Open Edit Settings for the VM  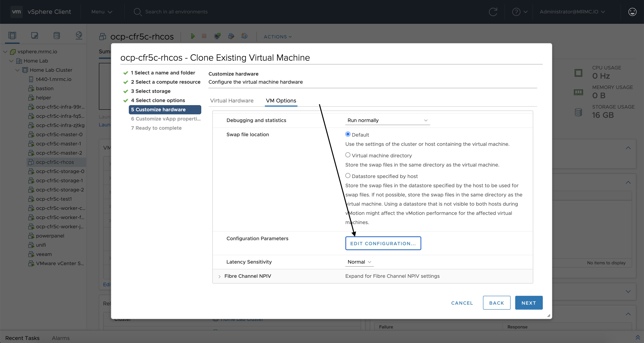coord(231,36)
